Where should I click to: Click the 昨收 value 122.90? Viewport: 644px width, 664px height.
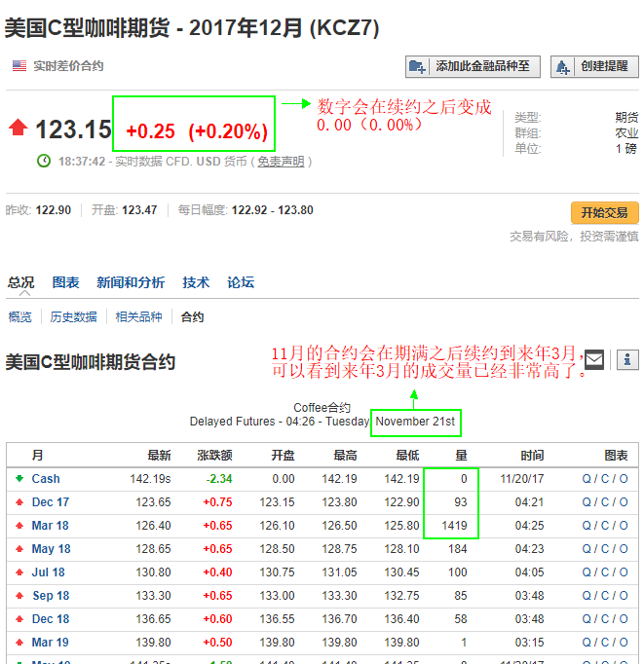tap(54, 210)
